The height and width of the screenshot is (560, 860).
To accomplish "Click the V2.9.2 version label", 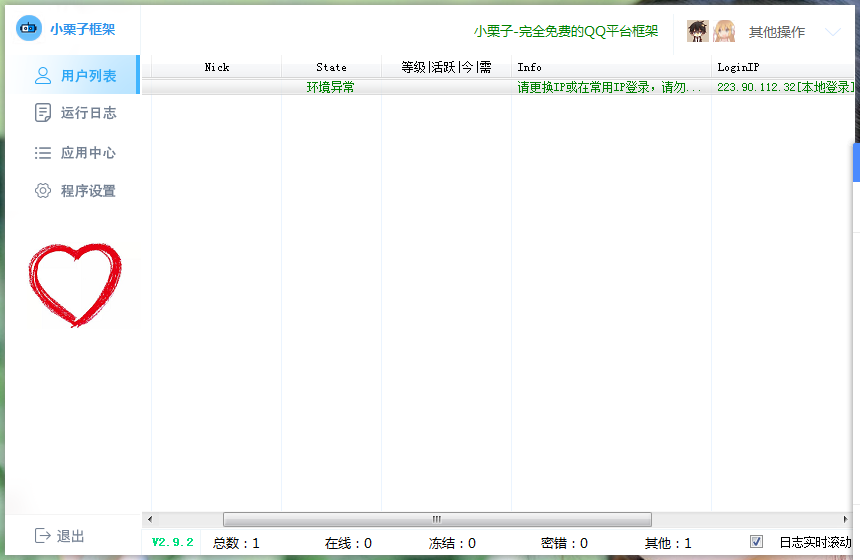I will pyautogui.click(x=172, y=542).
